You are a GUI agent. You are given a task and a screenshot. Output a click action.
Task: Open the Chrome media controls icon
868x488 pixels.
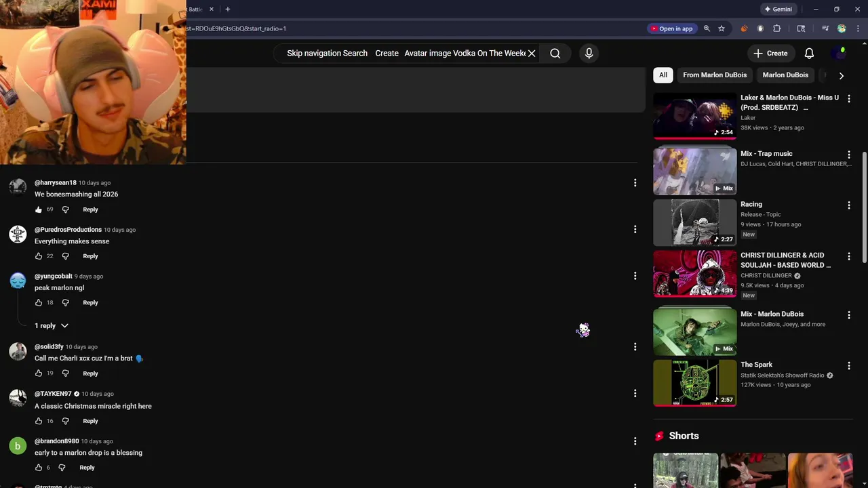point(825,28)
